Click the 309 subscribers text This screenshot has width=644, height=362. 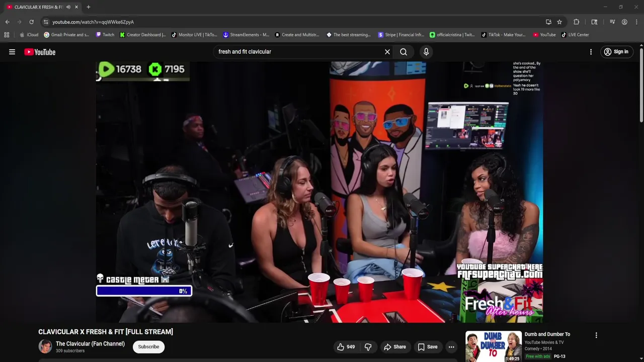pyautogui.click(x=70, y=351)
